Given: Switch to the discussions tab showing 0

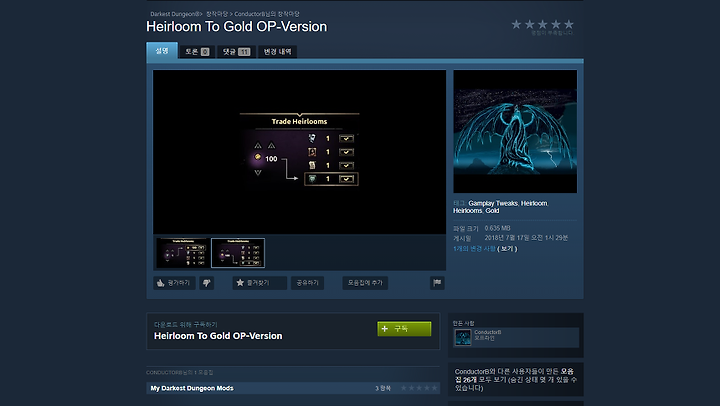Looking at the screenshot, I should pyautogui.click(x=197, y=52).
